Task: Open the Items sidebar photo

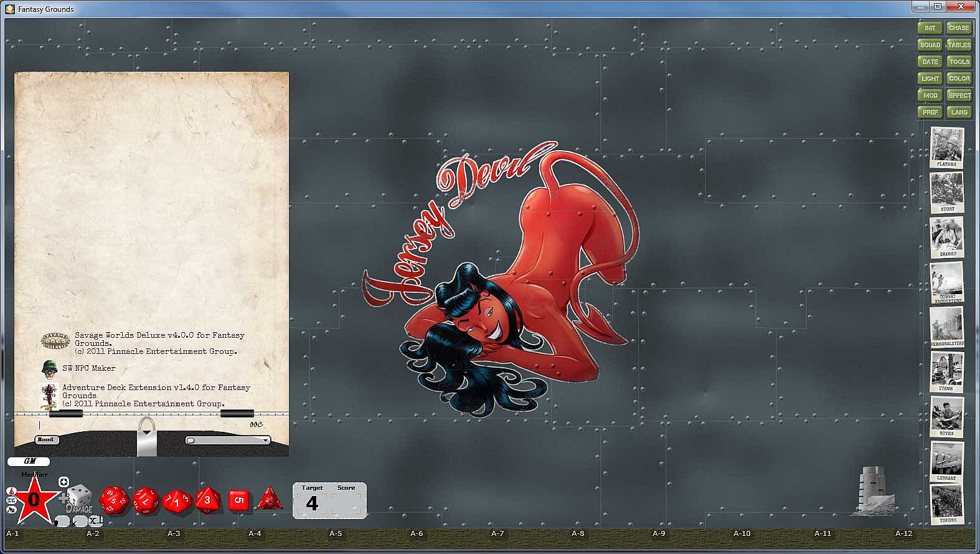Action: (947, 372)
